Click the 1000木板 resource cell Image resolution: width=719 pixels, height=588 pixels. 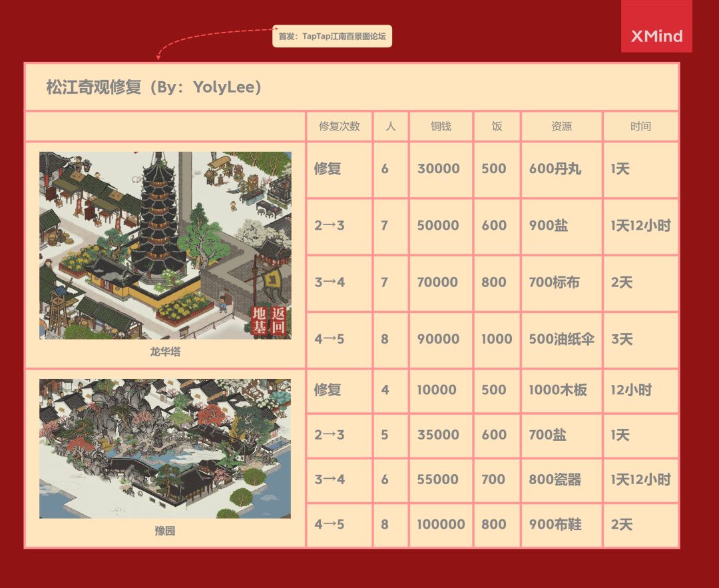562,391
